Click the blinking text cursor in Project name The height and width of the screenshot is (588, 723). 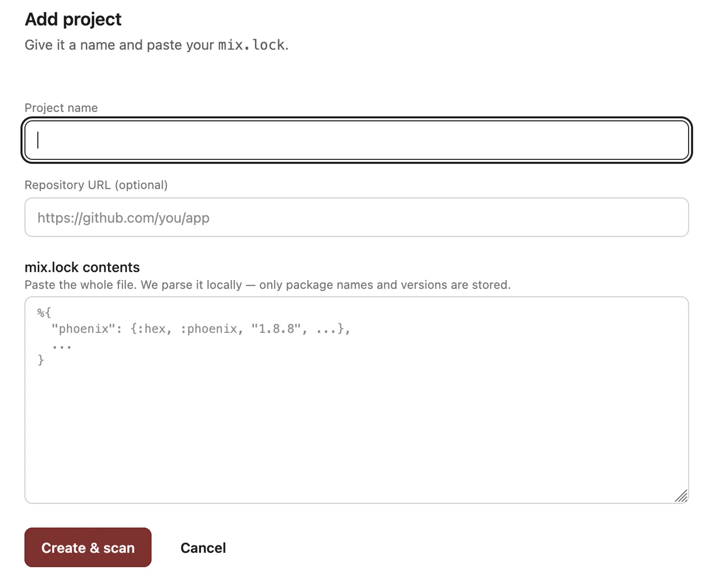coord(38,140)
